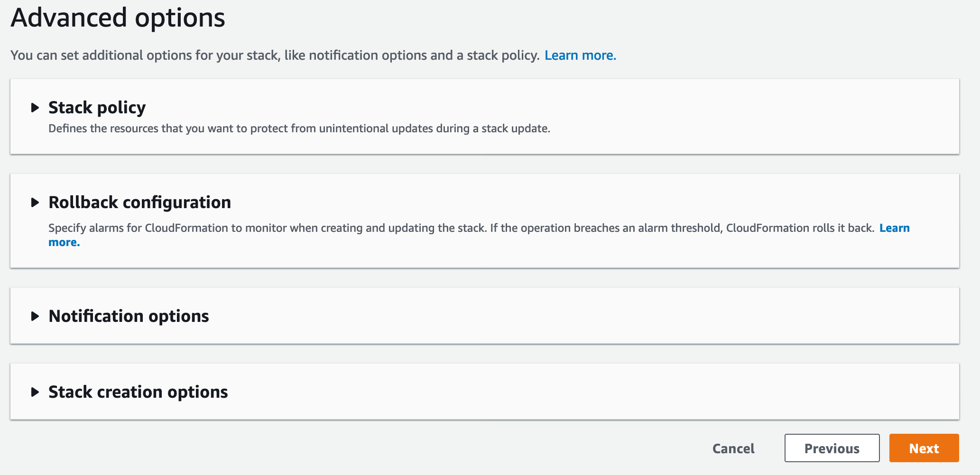980x475 pixels.
Task: Expand Rollback configuration using its triangle arrow
Action: (x=35, y=202)
